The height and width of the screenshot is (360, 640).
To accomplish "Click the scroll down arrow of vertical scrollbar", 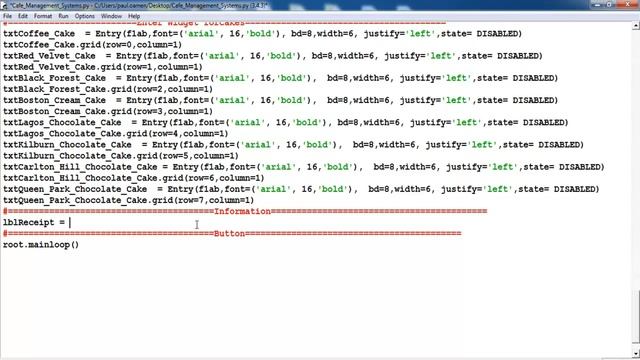I will (x=636, y=353).
